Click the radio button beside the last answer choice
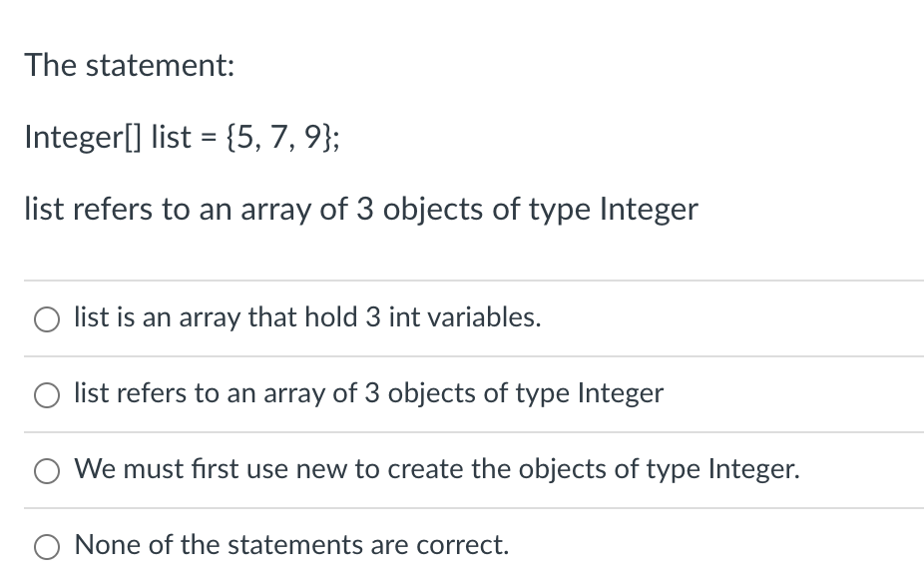This screenshot has width=924, height=585. click(x=47, y=546)
